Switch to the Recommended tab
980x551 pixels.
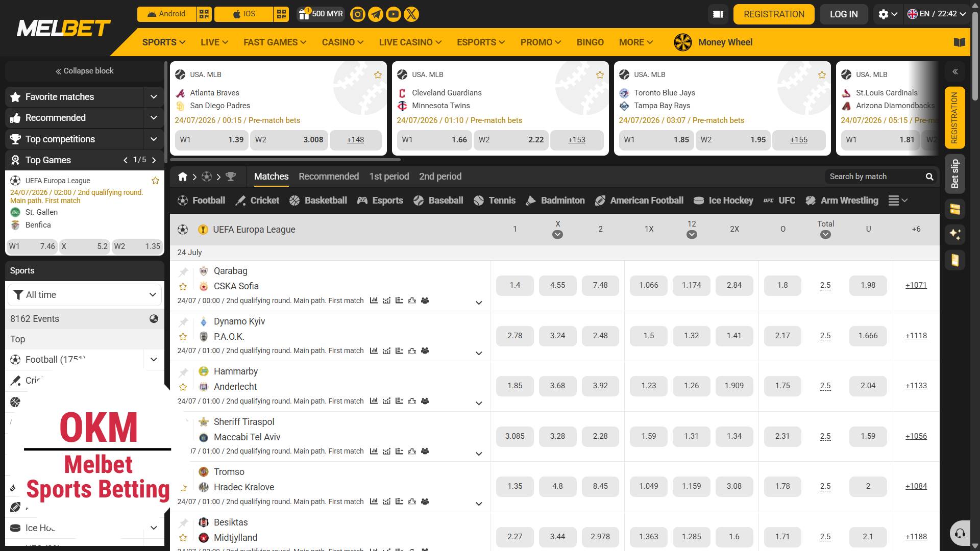pos(329,177)
